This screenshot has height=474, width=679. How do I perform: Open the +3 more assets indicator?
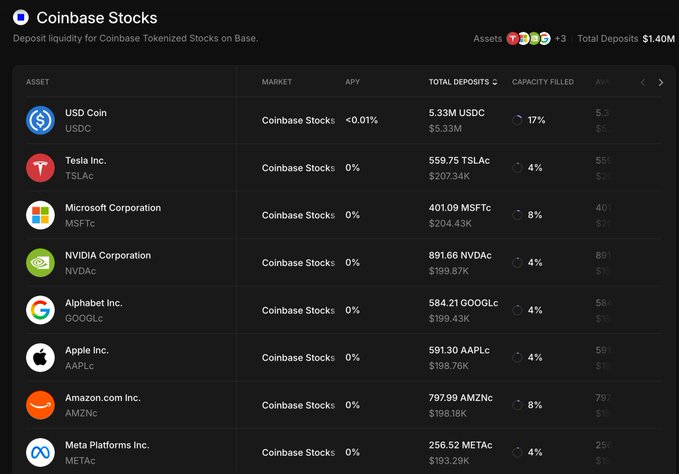tap(560, 39)
